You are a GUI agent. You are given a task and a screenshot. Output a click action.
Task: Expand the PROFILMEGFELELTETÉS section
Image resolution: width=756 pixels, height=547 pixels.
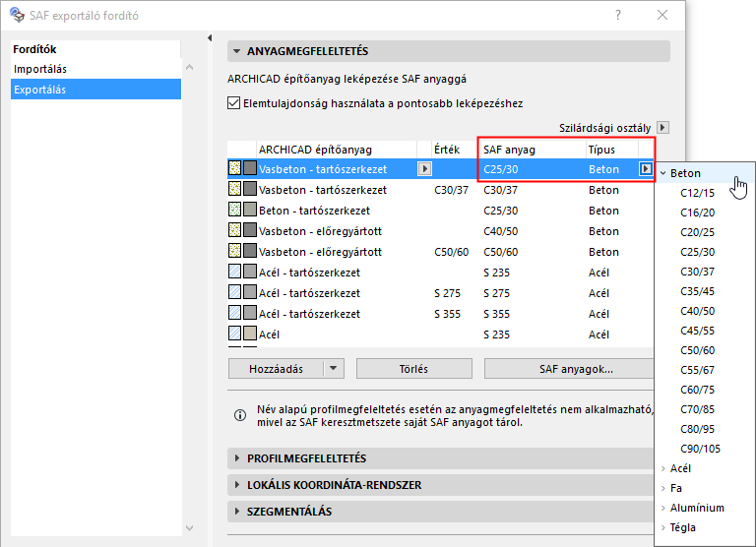pos(236,458)
